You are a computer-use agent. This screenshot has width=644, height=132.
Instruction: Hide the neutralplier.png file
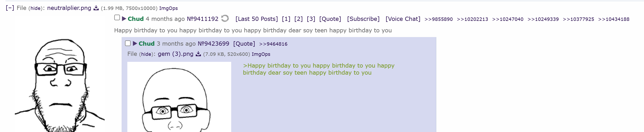35,8
